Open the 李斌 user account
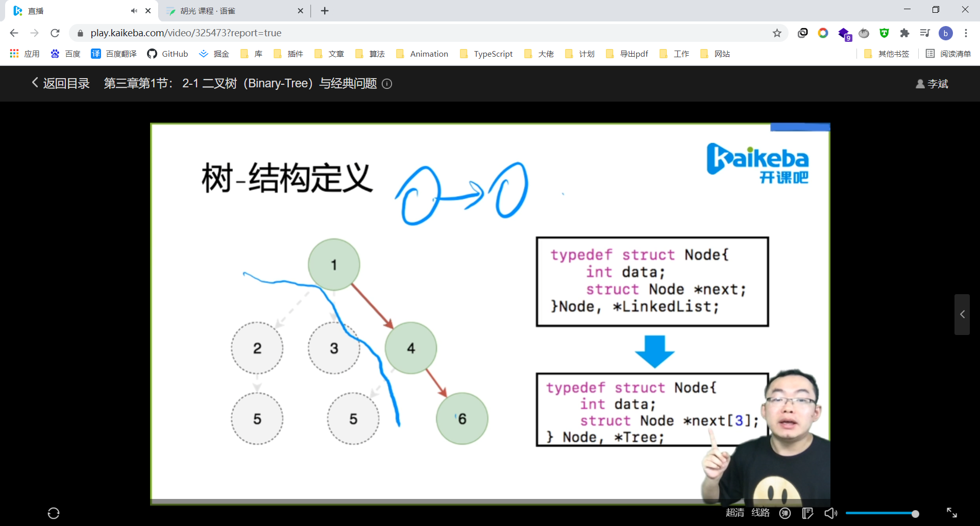980x526 pixels. 932,84
